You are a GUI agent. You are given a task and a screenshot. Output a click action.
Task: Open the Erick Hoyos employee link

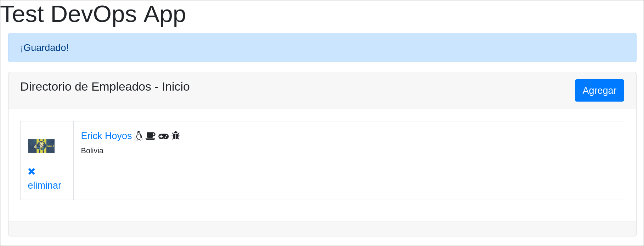point(106,136)
